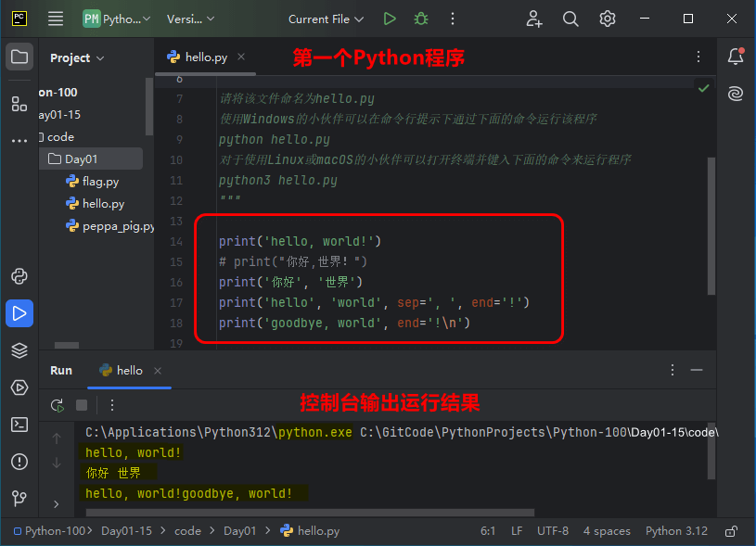Image resolution: width=756 pixels, height=546 pixels.
Task: Click the Python 3.12 interpreter selector
Action: [x=676, y=531]
